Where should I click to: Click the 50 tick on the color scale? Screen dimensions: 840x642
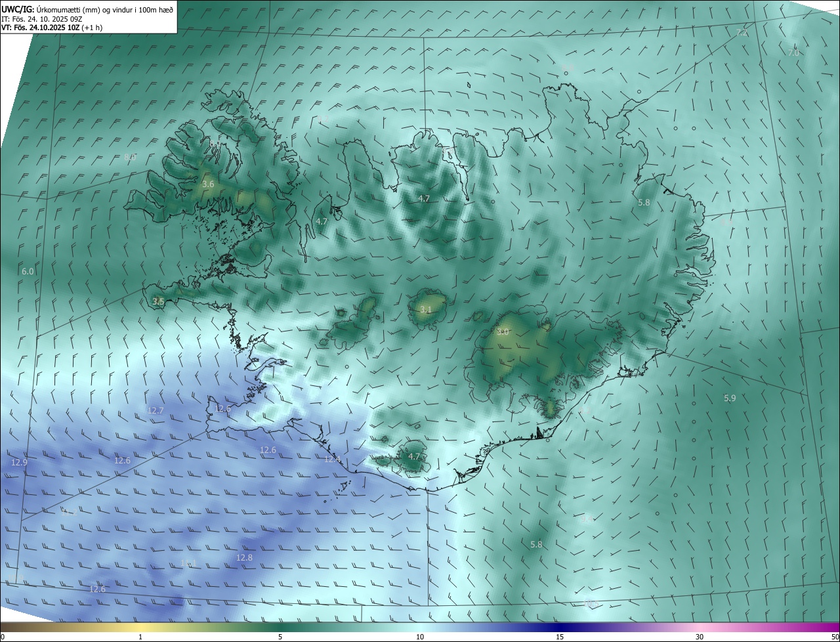pyautogui.click(x=835, y=637)
